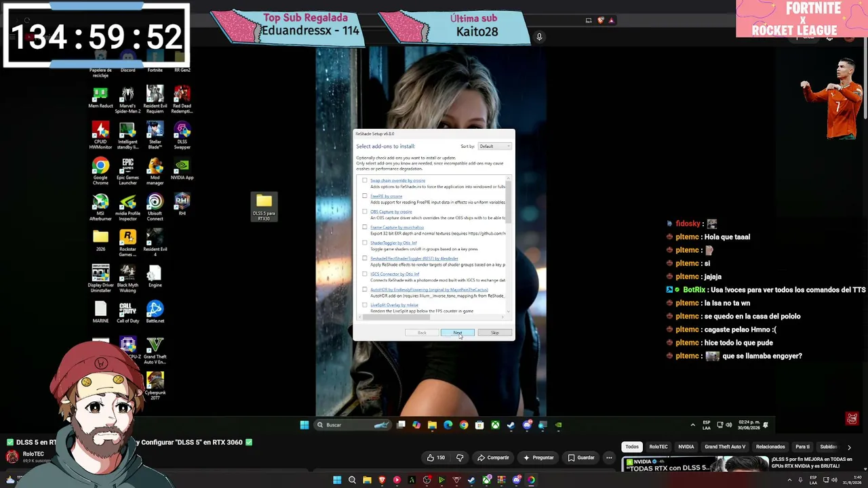The width and height of the screenshot is (868, 488).
Task: Dislike the YouTube video
Action: 460,457
